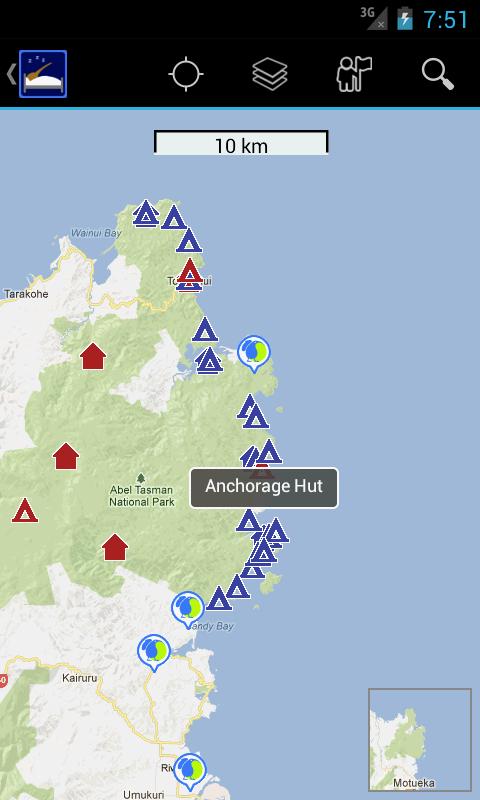Tap the red tent marker at Totaranui
480x800 pixels.
click(190, 271)
